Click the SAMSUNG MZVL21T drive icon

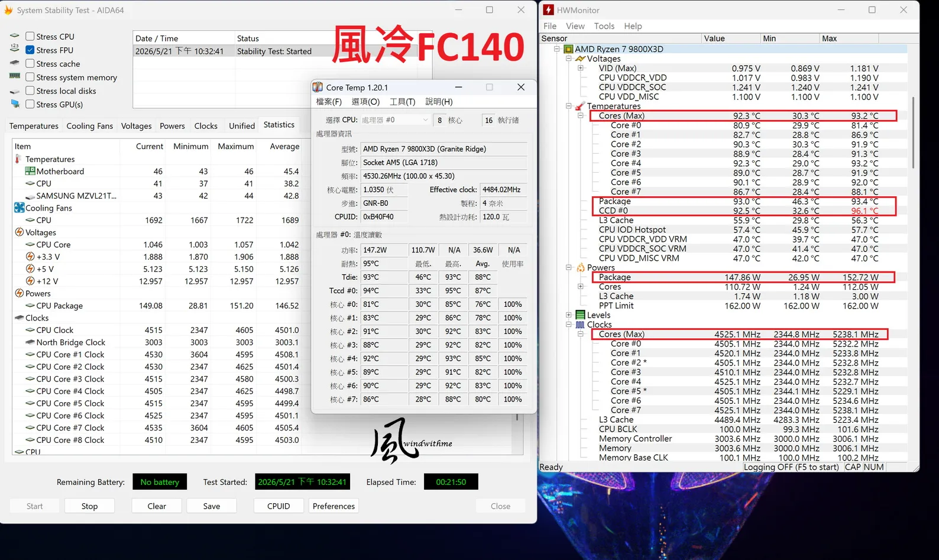tap(30, 196)
